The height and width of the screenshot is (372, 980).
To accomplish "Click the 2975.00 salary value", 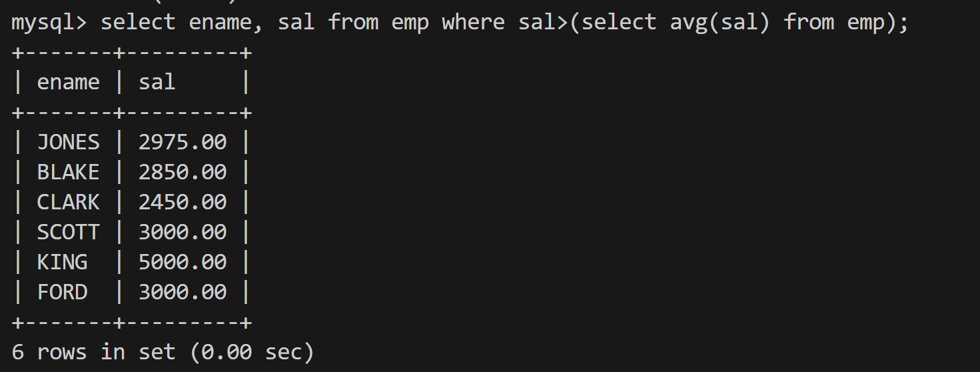I will 183,142.
